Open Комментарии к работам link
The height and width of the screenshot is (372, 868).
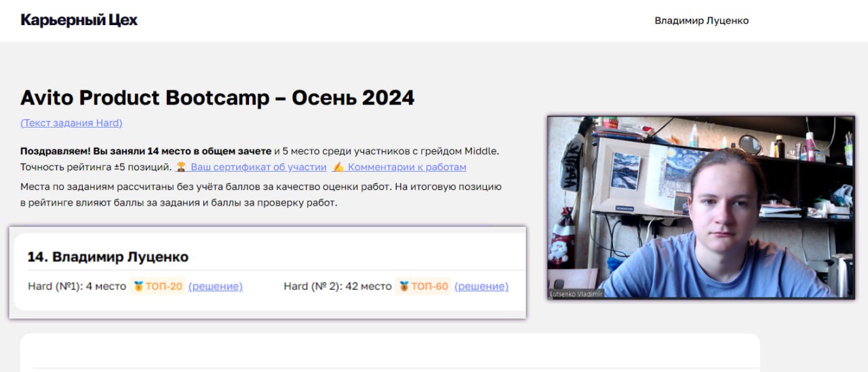(407, 167)
